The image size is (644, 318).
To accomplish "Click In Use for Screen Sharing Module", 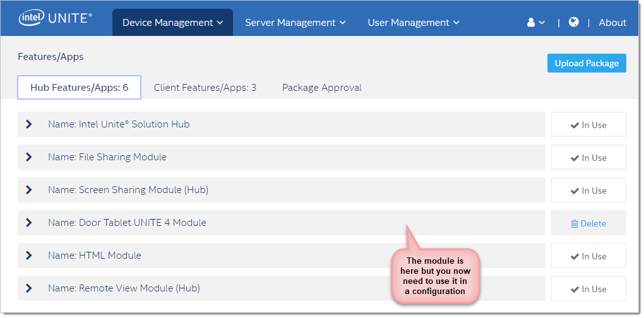I will (588, 191).
